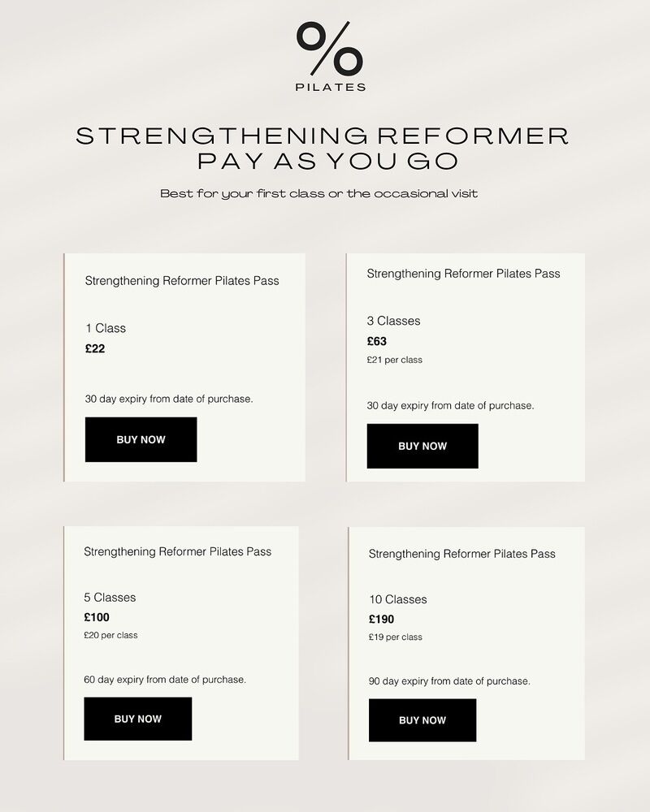Click the percent-sign Pilates logo

(x=329, y=50)
